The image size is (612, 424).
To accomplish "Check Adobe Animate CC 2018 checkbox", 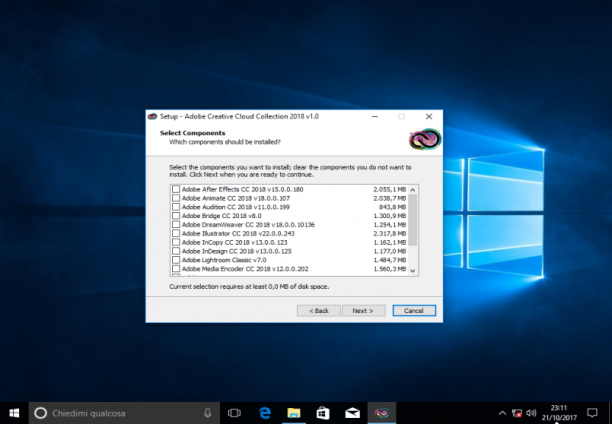I will tap(176, 198).
